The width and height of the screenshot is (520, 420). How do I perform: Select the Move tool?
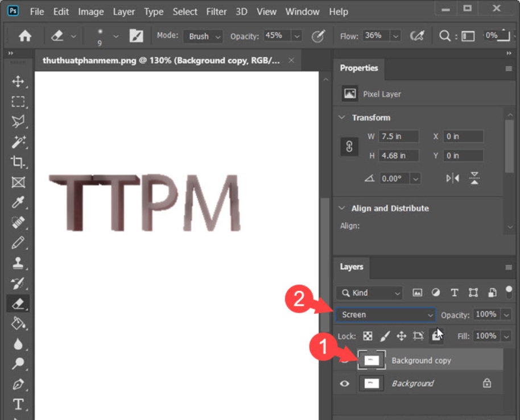[17, 81]
